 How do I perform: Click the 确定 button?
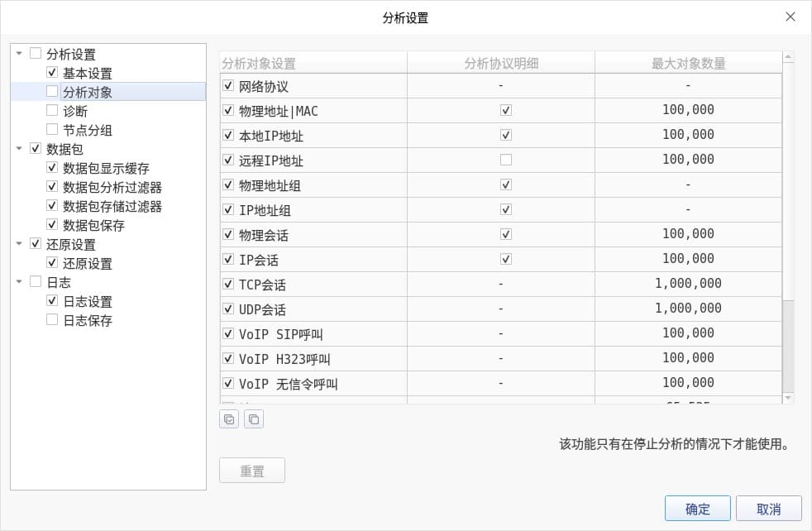point(697,509)
